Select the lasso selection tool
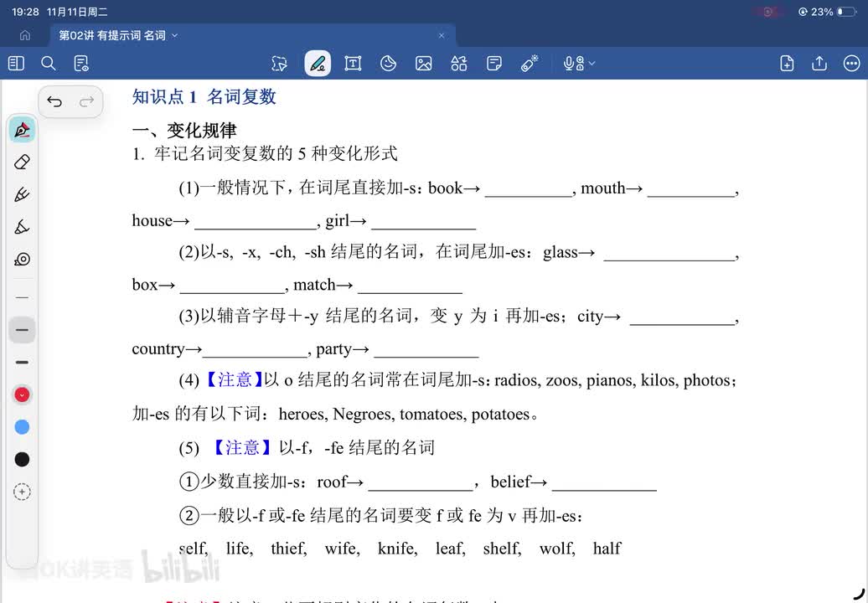Screen dimensions: 868x603 (x=280, y=64)
